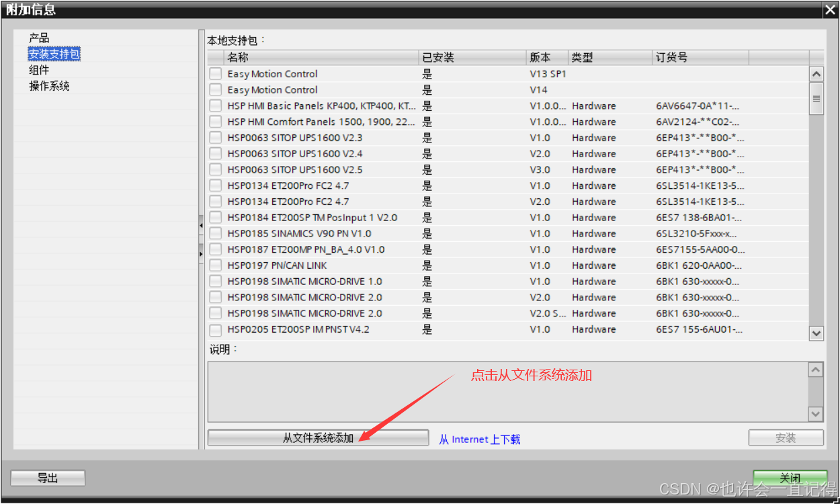Image resolution: width=840 pixels, height=504 pixels.
Task: Close the 附加信息 dialog with X
Action: tap(830, 9)
